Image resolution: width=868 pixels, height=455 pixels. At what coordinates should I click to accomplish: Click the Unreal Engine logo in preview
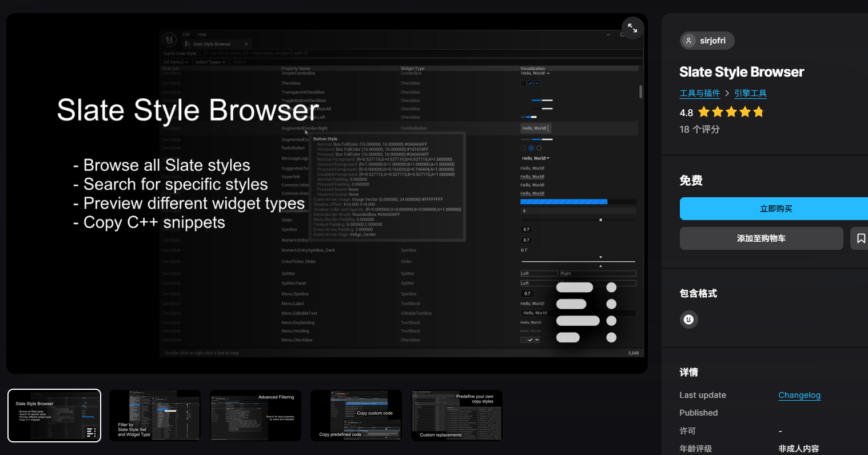point(169,39)
